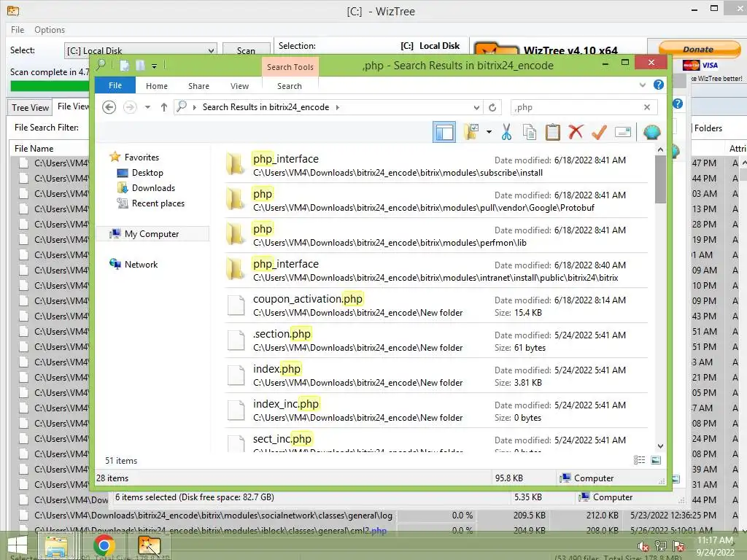Screen dimensions: 747x560
Task: Select php folder in Google\Protobuf
Action: click(x=436, y=201)
